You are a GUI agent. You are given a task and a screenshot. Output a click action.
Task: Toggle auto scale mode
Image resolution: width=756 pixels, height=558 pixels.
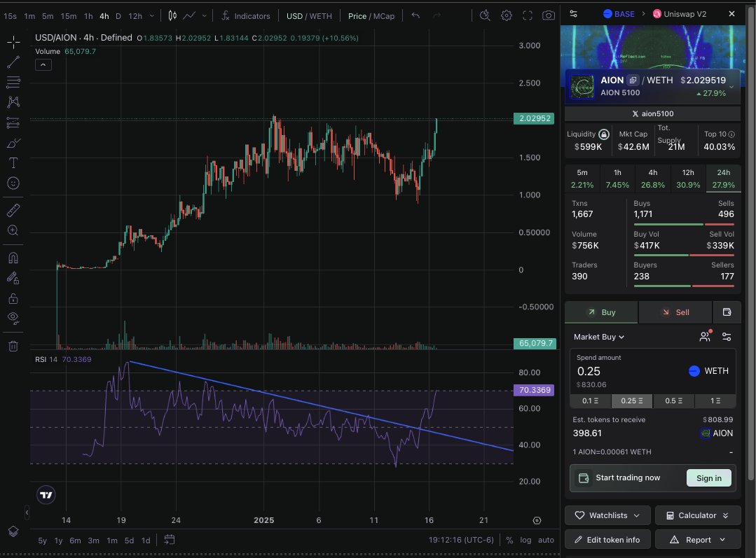(546, 540)
